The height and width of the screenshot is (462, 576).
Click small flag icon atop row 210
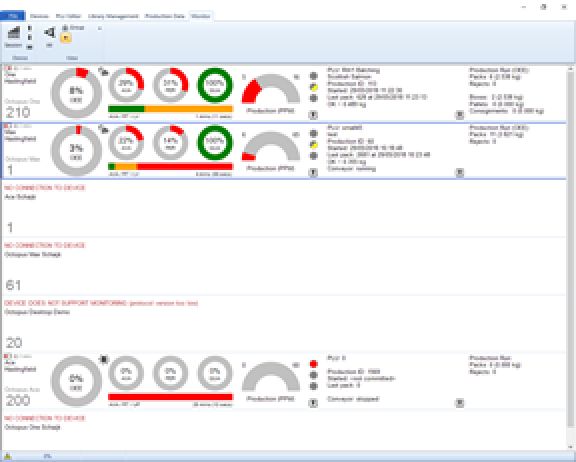(x=7, y=68)
